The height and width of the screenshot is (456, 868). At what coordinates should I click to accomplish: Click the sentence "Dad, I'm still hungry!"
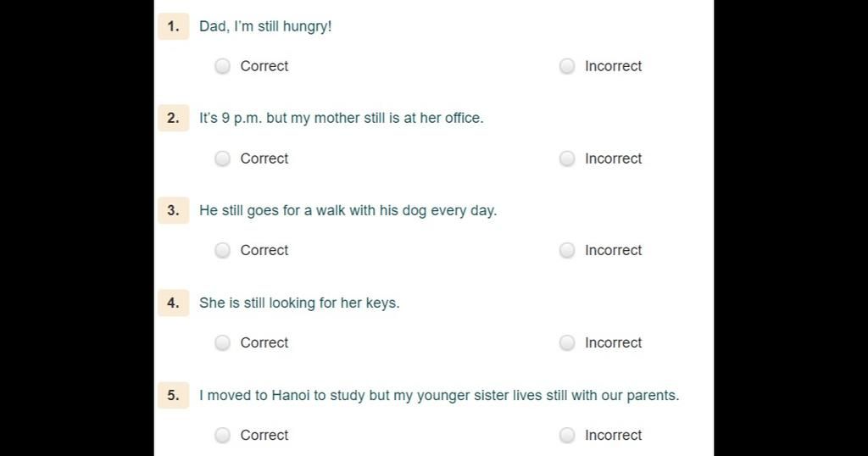pyautogui.click(x=265, y=26)
